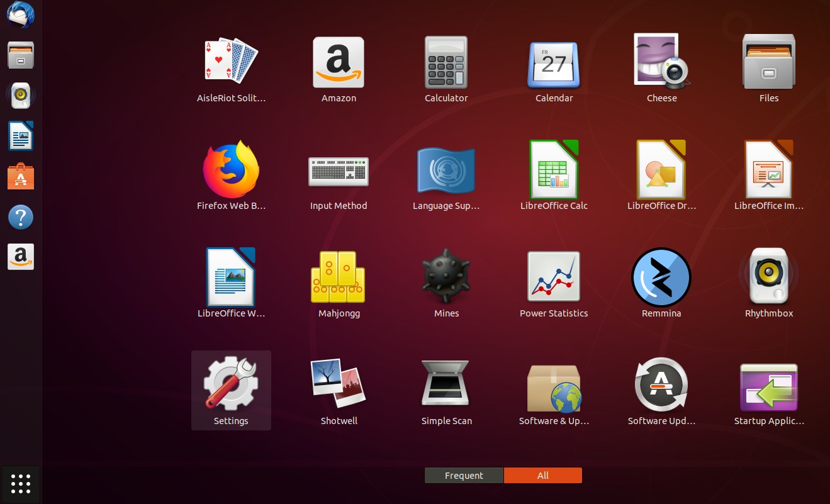Open the Files icon in the dock
830x504 pixels.
pyautogui.click(x=21, y=55)
